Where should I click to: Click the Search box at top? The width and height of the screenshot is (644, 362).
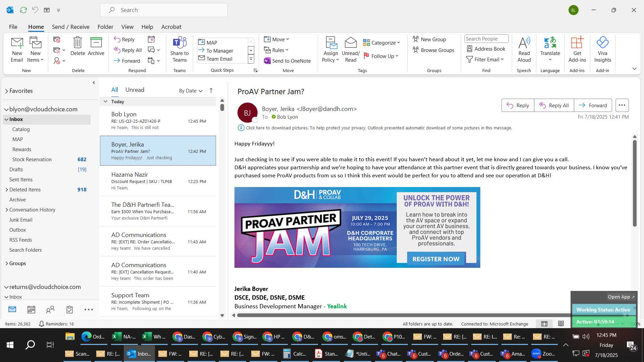[x=164, y=10]
